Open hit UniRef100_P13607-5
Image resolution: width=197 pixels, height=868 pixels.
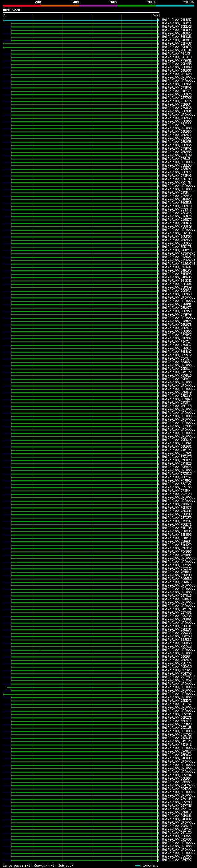(x=179, y=253)
